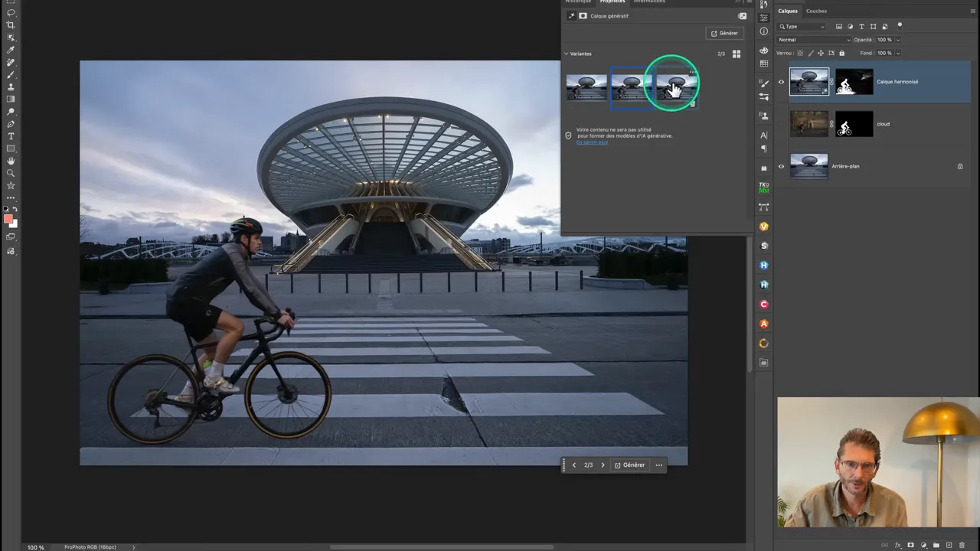Toggle visibility of Arrière-plan layer

click(x=781, y=166)
